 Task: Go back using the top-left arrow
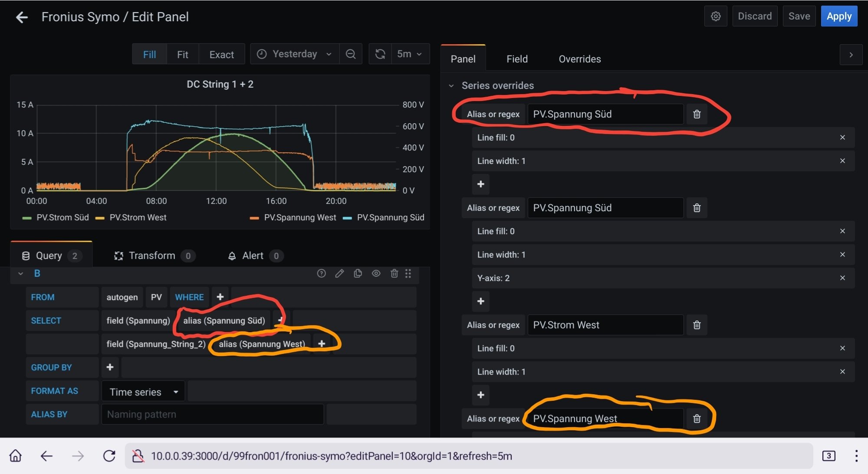[22, 17]
